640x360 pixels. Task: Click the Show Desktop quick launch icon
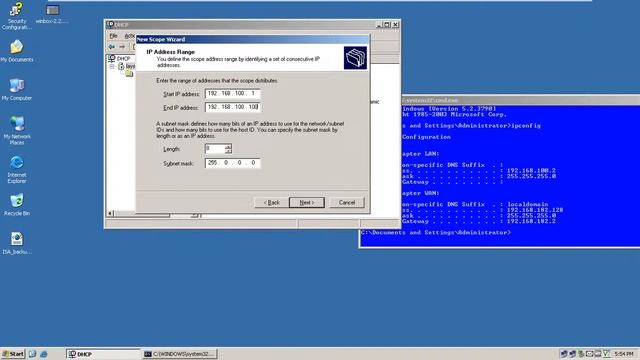[x=33, y=354]
